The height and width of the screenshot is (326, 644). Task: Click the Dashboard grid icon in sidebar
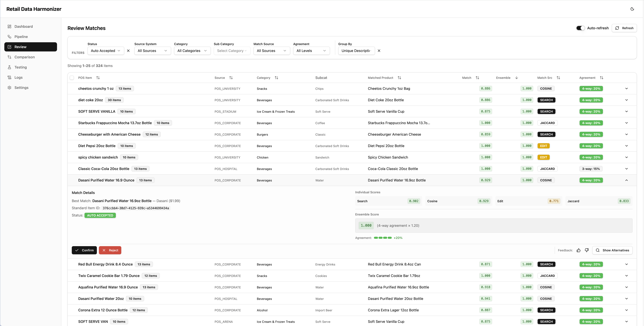point(10,26)
